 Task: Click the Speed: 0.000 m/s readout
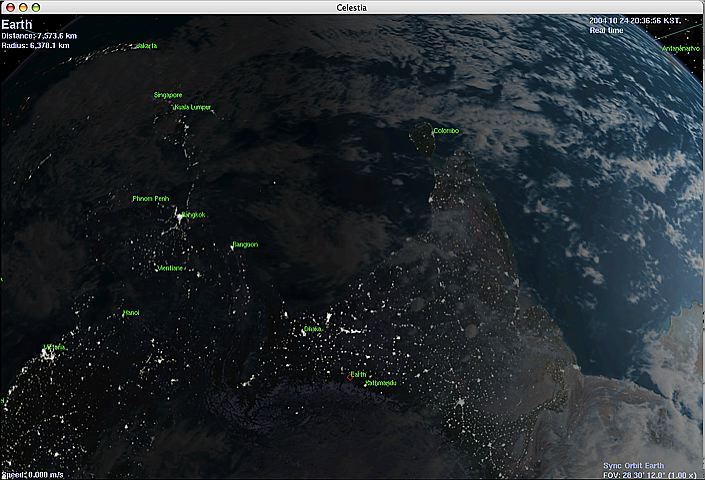point(32,475)
